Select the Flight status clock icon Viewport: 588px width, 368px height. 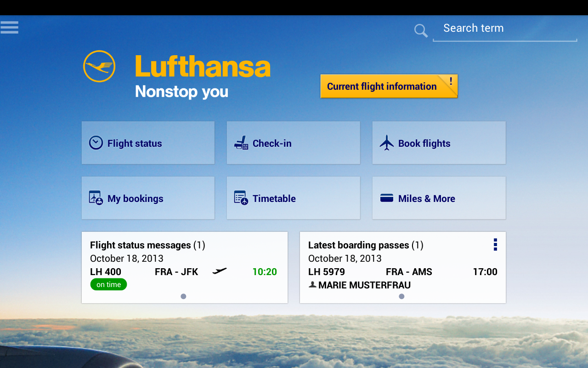96,143
